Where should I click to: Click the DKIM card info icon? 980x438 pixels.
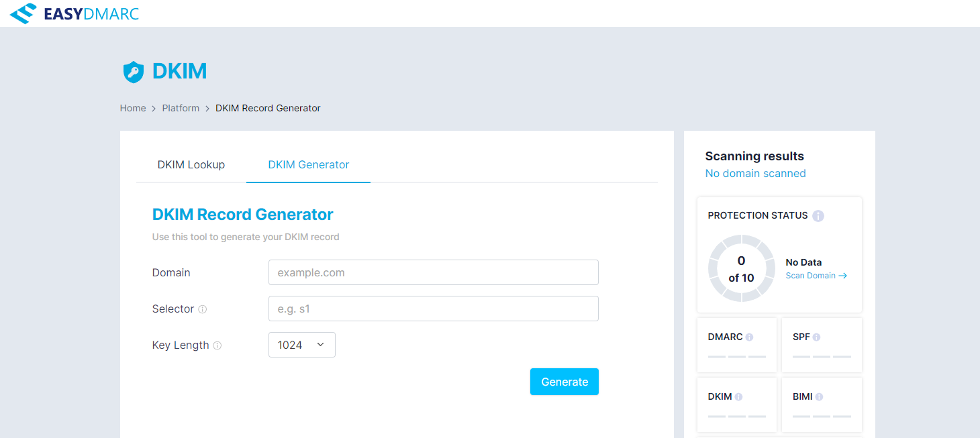point(738,397)
